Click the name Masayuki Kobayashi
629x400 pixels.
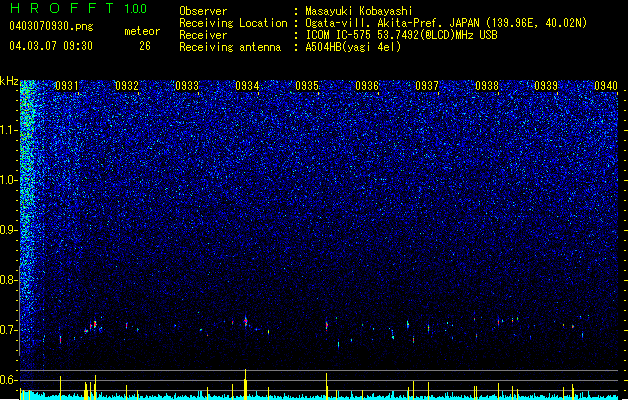click(359, 11)
